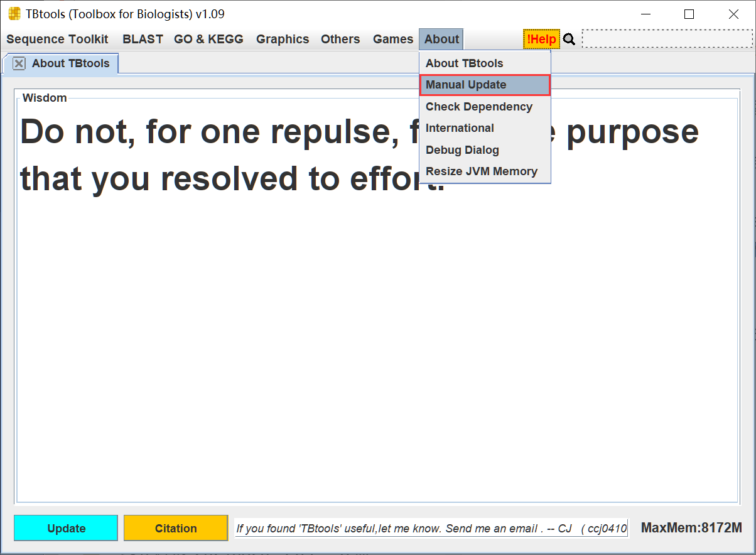
Task: Click the Wisdom quote text
Action: click(x=359, y=154)
